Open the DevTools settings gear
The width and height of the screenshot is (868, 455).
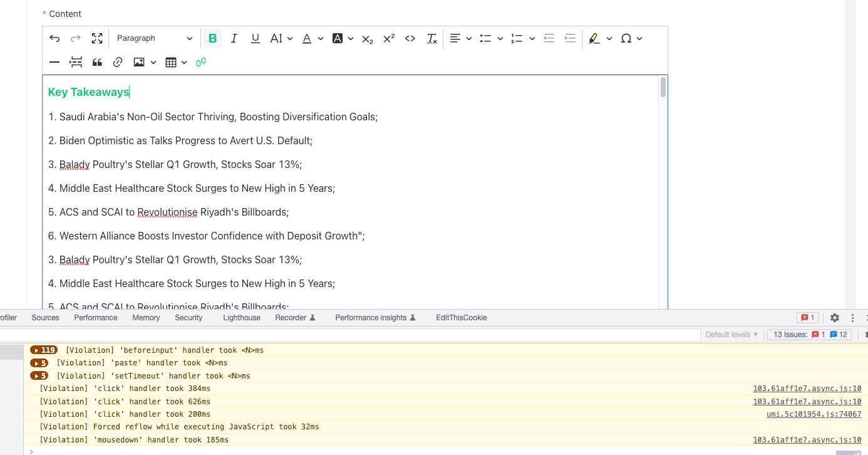coord(835,318)
